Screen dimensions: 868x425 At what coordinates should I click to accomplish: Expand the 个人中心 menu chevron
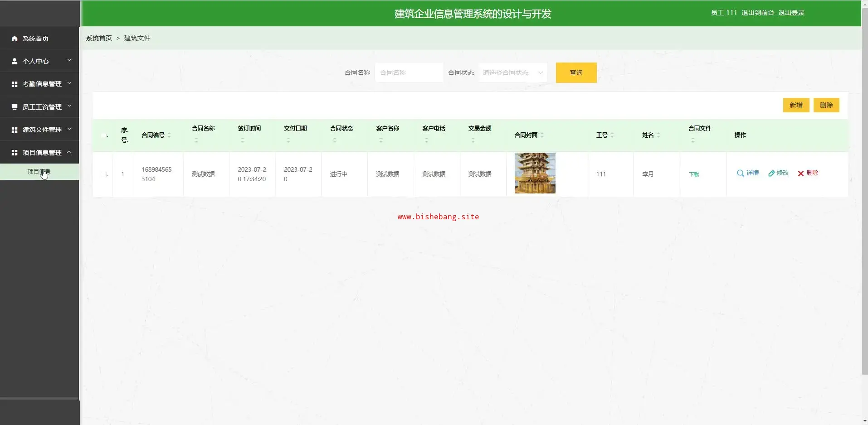69,60
